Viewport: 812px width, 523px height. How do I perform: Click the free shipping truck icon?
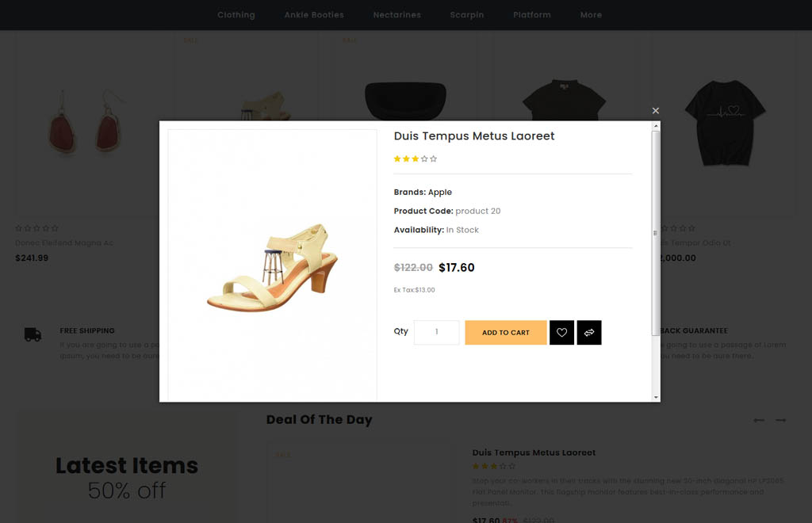pyautogui.click(x=33, y=334)
